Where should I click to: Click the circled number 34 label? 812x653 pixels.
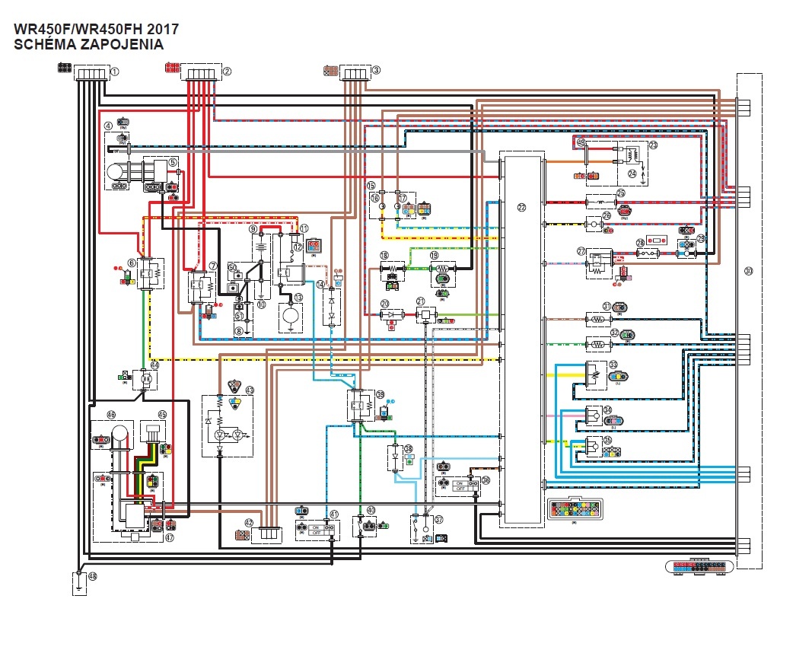click(607, 410)
